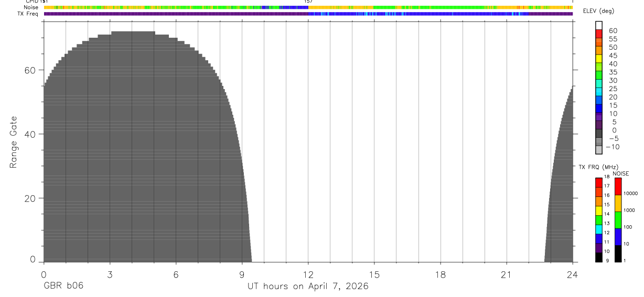Click the 'Range Gate' vertical axis title

(x=14, y=142)
